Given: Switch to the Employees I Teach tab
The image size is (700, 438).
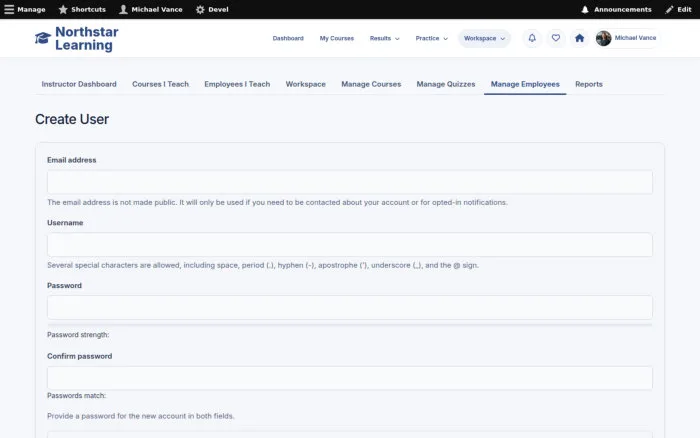Looking at the screenshot, I should pos(237,84).
